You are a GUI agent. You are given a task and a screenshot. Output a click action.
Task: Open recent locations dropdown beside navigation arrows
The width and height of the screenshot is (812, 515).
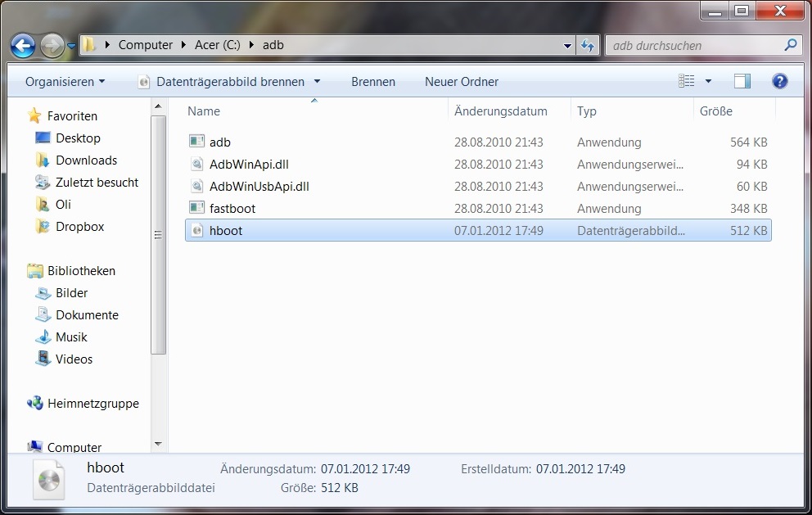pos(71,46)
